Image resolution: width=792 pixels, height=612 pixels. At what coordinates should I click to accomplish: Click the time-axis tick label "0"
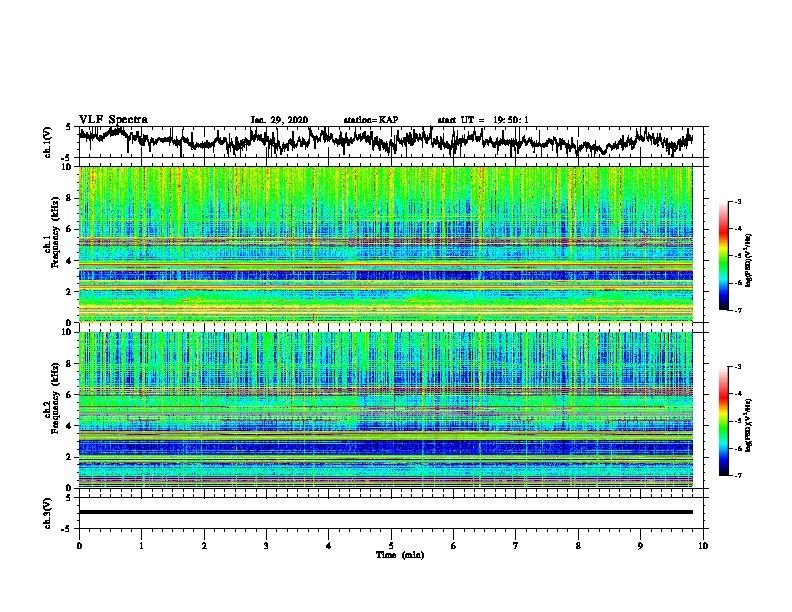click(79, 546)
